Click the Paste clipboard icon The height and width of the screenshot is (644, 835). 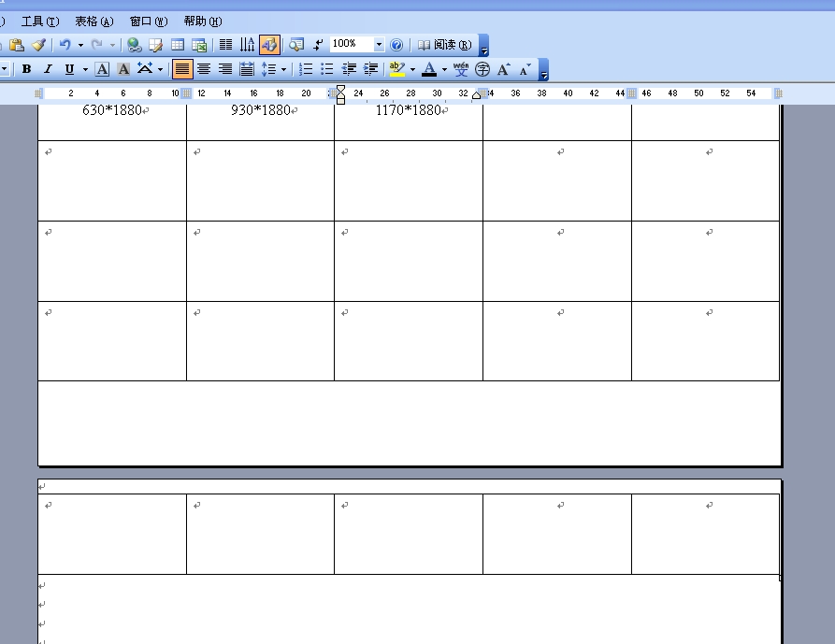[x=17, y=45]
